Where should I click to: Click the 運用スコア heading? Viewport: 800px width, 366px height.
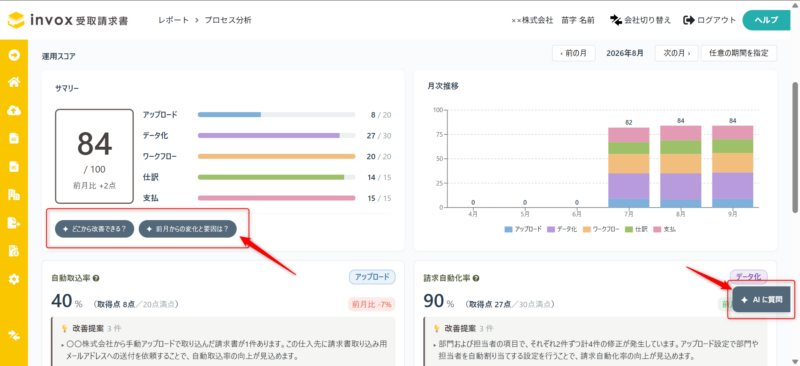pyautogui.click(x=59, y=57)
